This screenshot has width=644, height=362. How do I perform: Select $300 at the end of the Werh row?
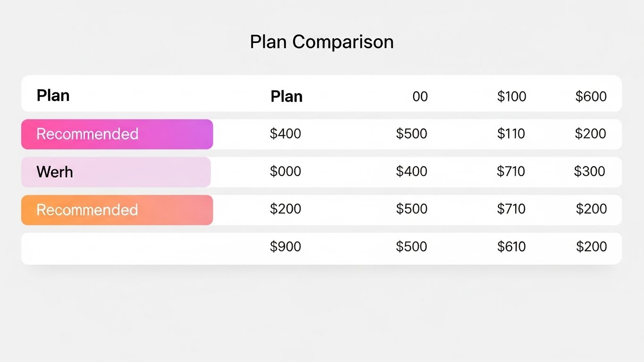589,171
